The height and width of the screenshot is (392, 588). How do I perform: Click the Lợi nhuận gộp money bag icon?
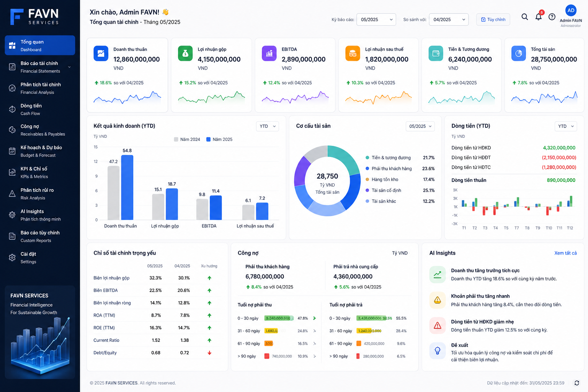tap(185, 54)
